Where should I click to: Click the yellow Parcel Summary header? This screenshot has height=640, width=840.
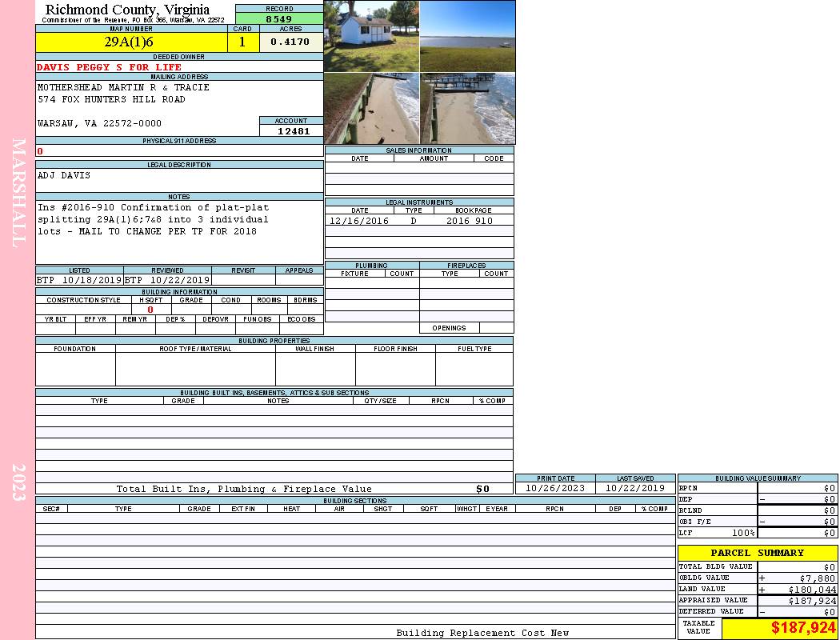coord(757,553)
